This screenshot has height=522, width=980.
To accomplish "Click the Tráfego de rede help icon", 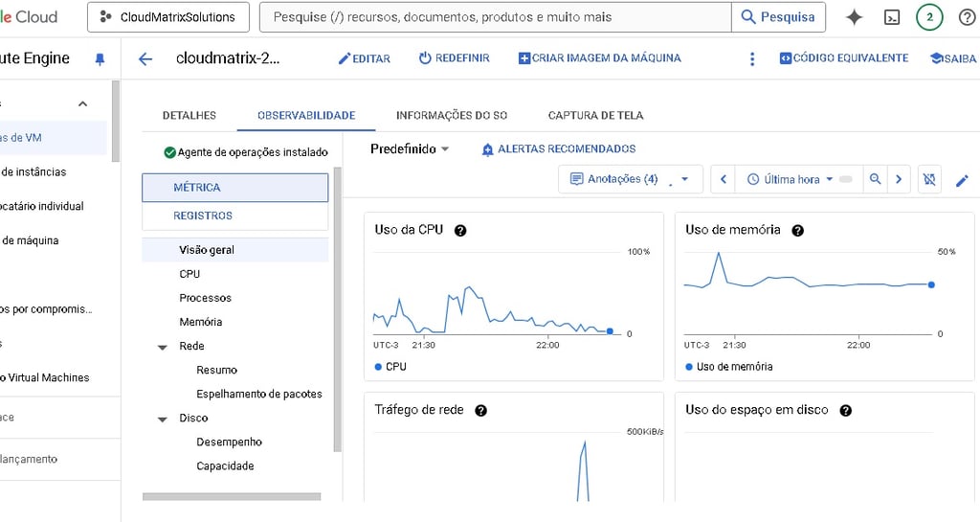I will pyautogui.click(x=480, y=411).
